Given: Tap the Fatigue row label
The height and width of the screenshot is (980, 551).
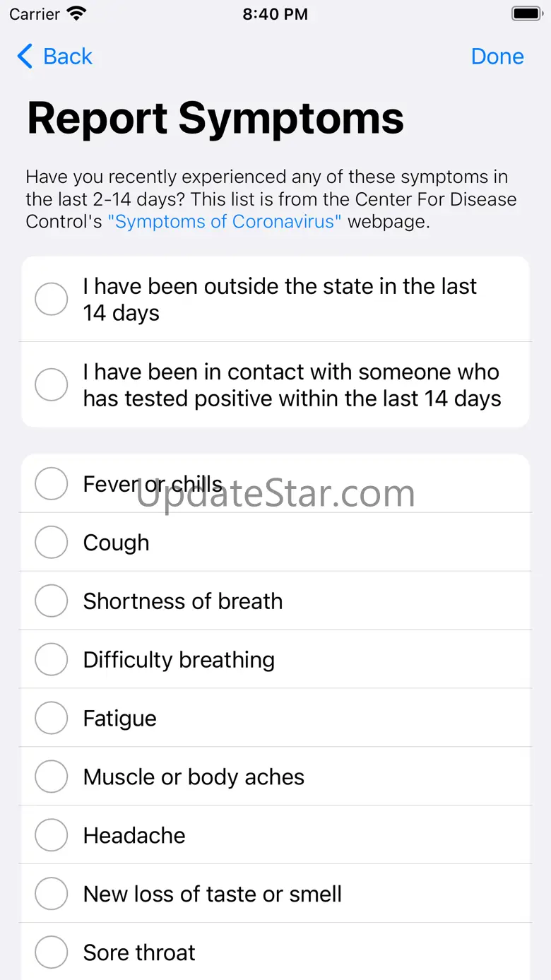Looking at the screenshot, I should [119, 719].
